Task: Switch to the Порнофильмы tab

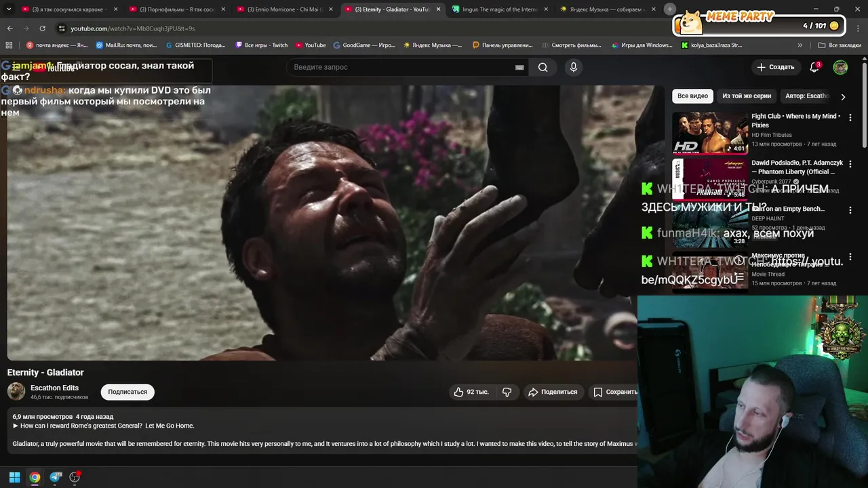Action: tap(176, 9)
